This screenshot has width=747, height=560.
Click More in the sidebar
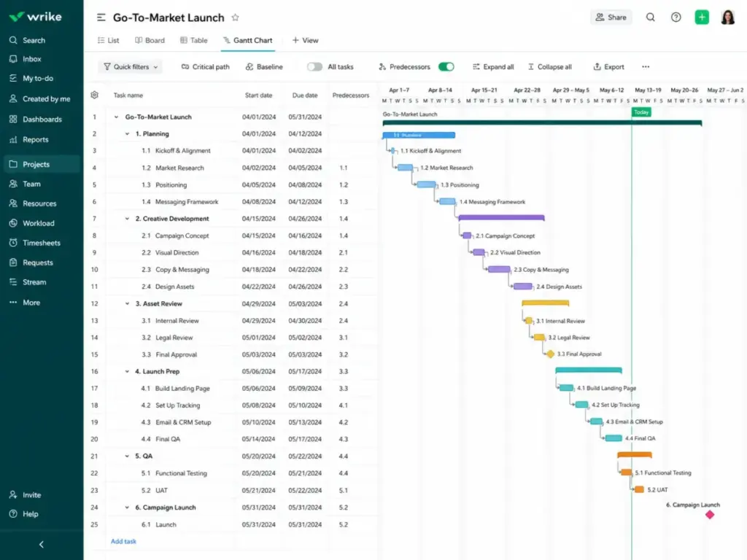click(x=26, y=303)
